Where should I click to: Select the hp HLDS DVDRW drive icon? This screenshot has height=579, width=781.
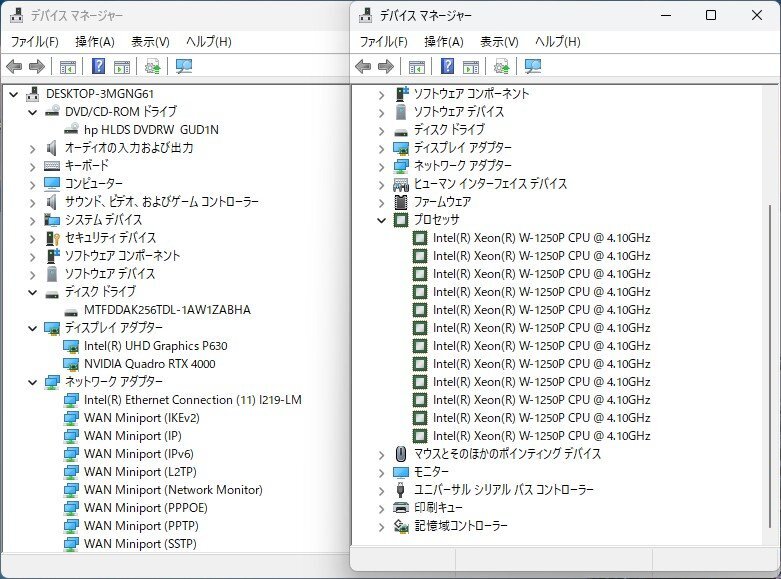pos(71,129)
